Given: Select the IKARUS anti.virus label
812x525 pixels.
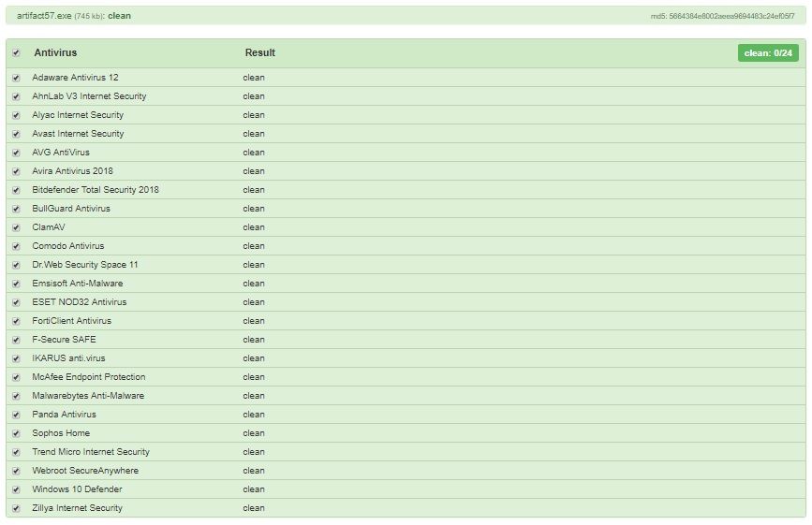Looking at the screenshot, I should coord(68,357).
